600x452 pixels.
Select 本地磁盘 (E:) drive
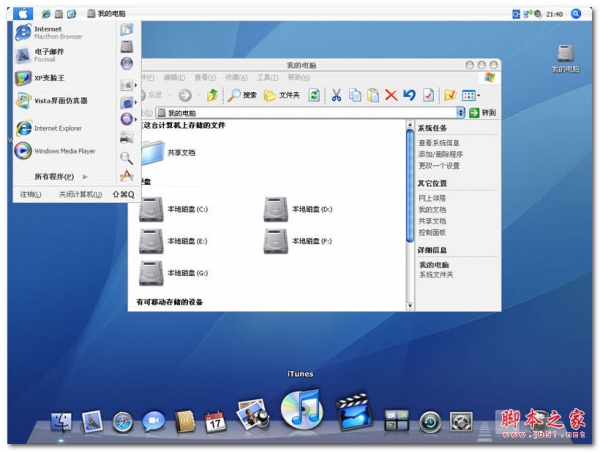[173, 241]
